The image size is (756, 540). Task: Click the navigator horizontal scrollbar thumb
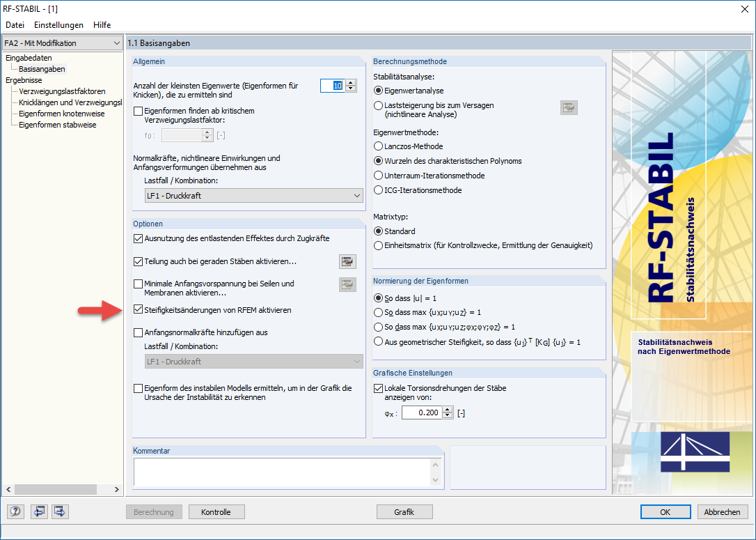click(x=56, y=489)
